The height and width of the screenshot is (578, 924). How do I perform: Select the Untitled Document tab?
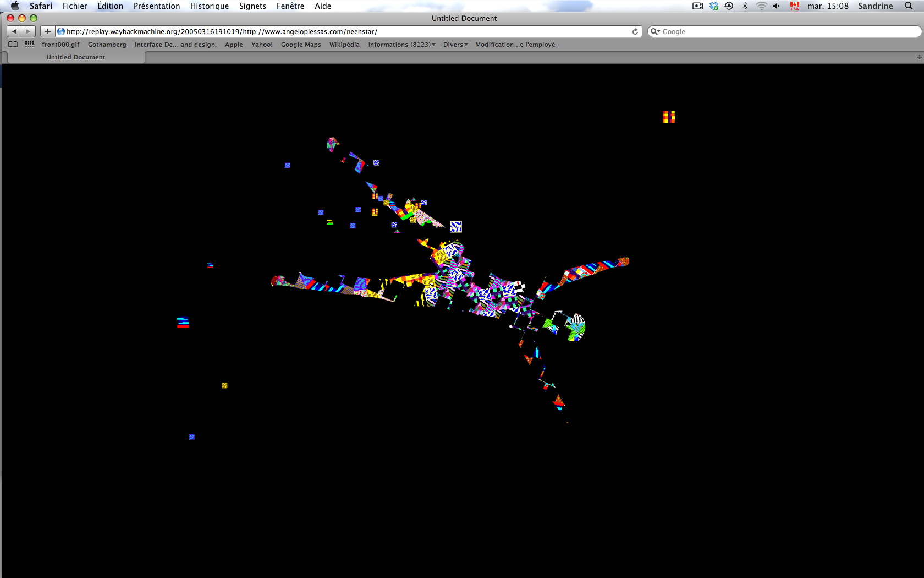pyautogui.click(x=76, y=57)
